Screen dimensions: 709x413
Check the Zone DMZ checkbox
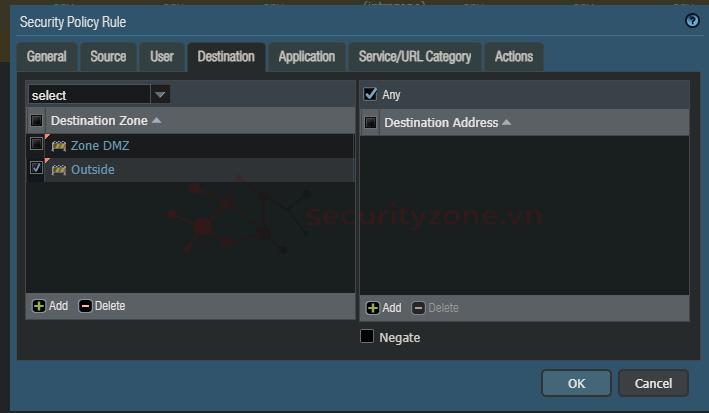pyautogui.click(x=37, y=145)
